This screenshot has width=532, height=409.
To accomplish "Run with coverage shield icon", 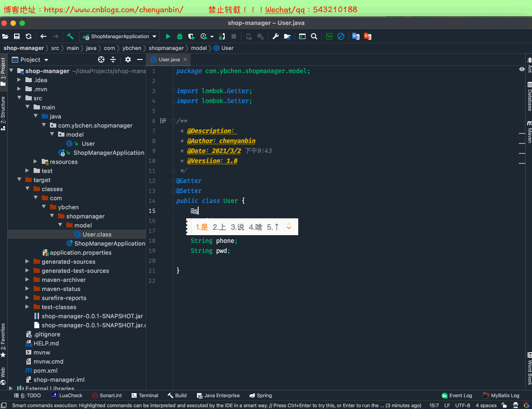I will pyautogui.click(x=192, y=36).
